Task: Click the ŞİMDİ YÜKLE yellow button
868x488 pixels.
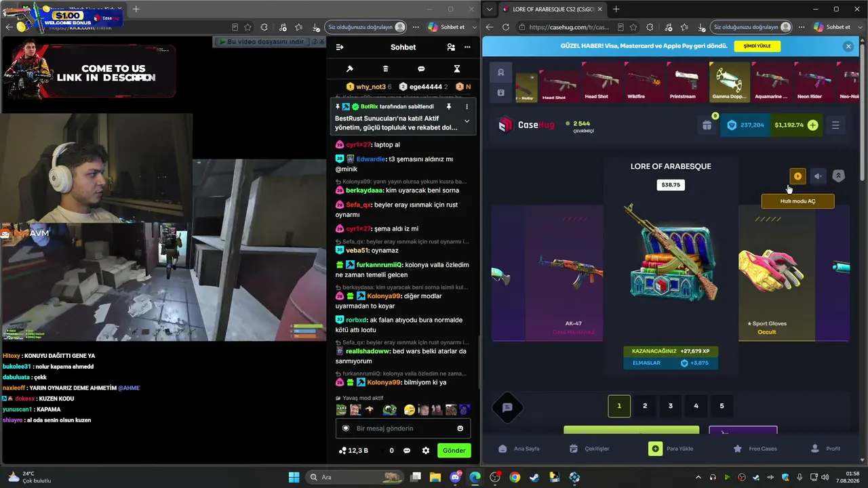Action: click(x=757, y=46)
